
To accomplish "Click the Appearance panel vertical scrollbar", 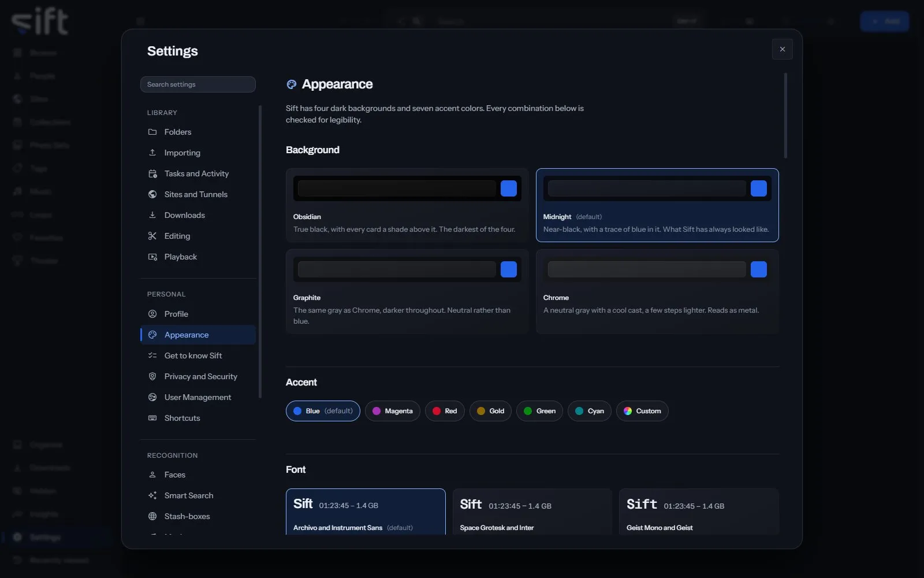I will coord(785,116).
